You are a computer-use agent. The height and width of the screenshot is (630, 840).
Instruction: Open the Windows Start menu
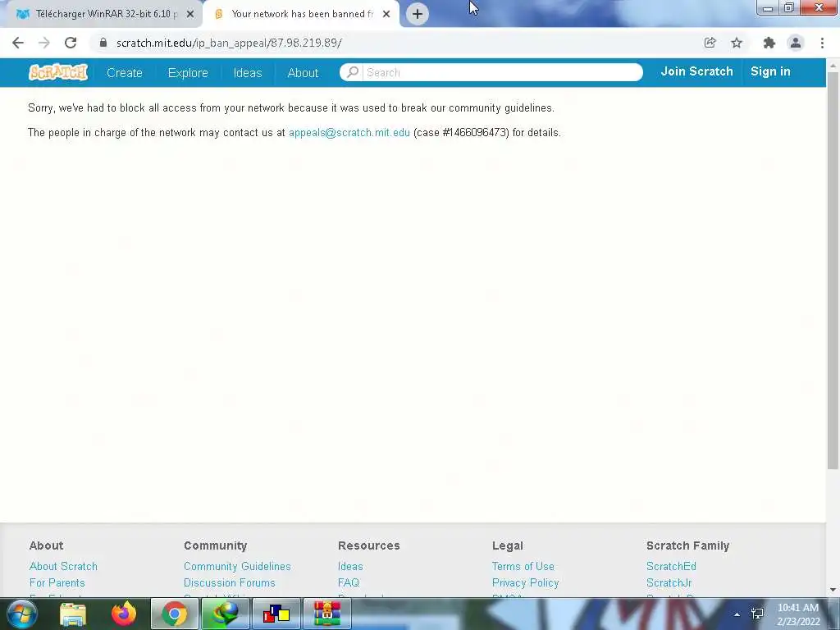tap(21, 614)
